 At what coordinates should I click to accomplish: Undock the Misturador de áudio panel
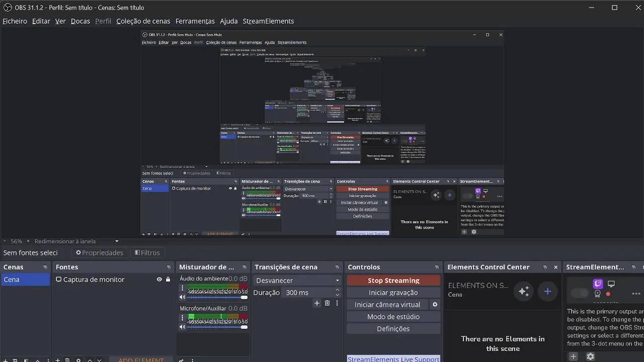click(245, 267)
